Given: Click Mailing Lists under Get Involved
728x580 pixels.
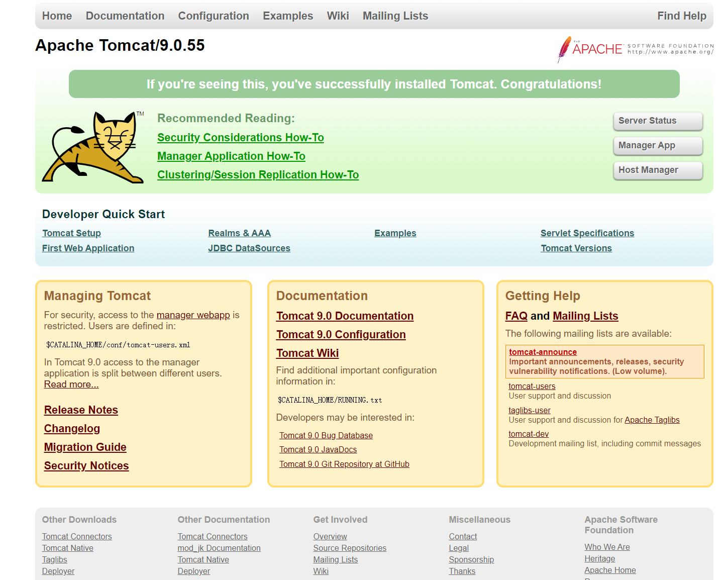Looking at the screenshot, I should [336, 560].
